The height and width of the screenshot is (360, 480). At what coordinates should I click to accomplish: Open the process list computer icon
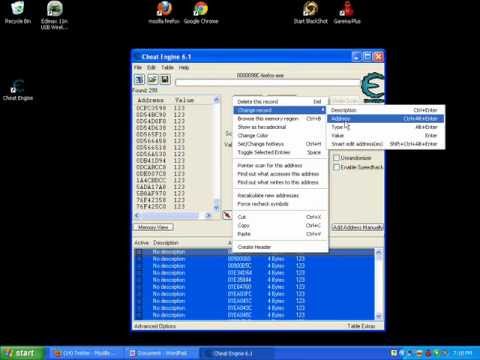pos(140,79)
